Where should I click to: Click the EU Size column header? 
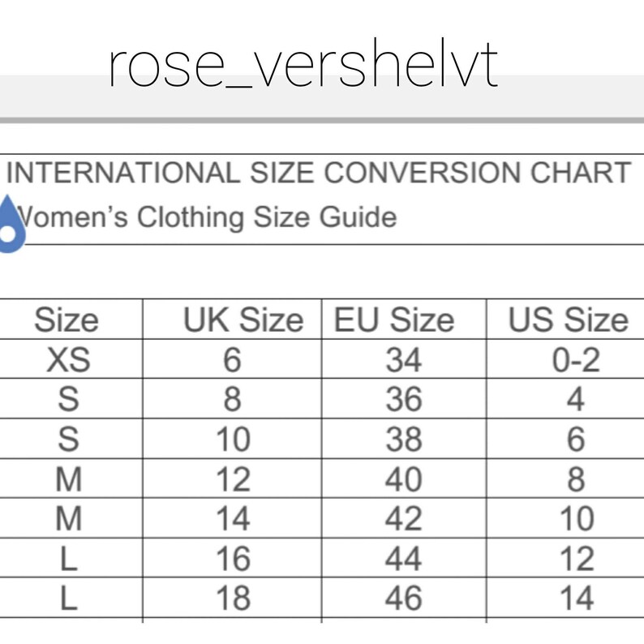coord(394,320)
